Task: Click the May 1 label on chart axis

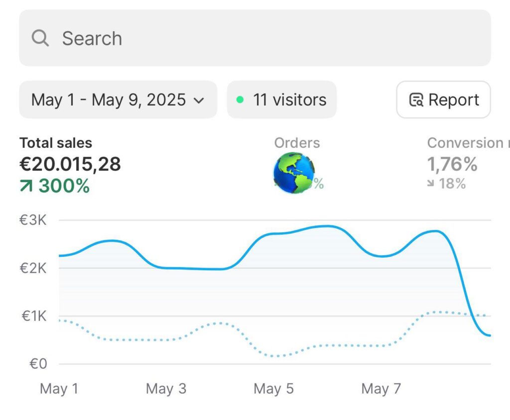Action: click(x=59, y=389)
